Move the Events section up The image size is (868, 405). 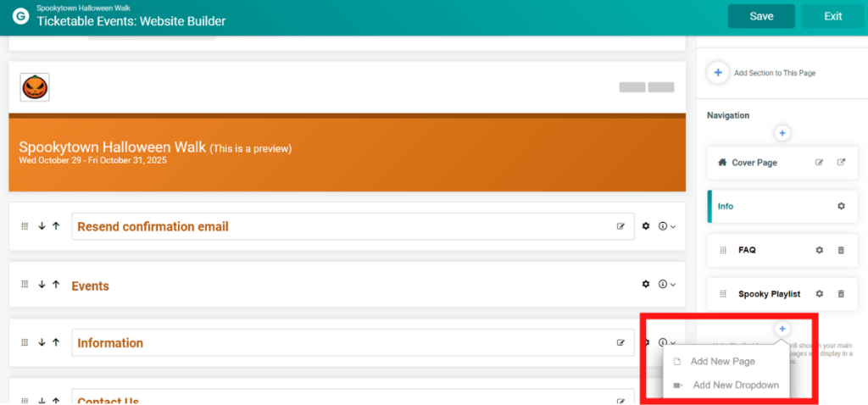[55, 285]
